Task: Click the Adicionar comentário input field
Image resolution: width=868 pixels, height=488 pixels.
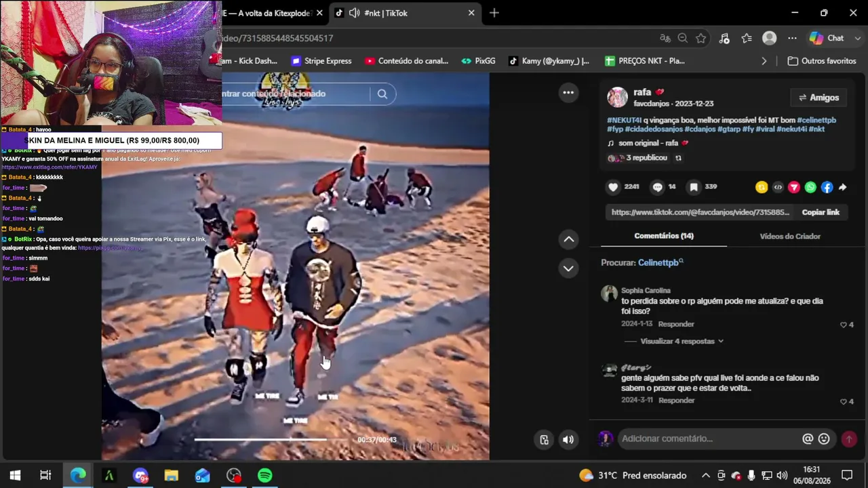Action: pyautogui.click(x=709, y=439)
